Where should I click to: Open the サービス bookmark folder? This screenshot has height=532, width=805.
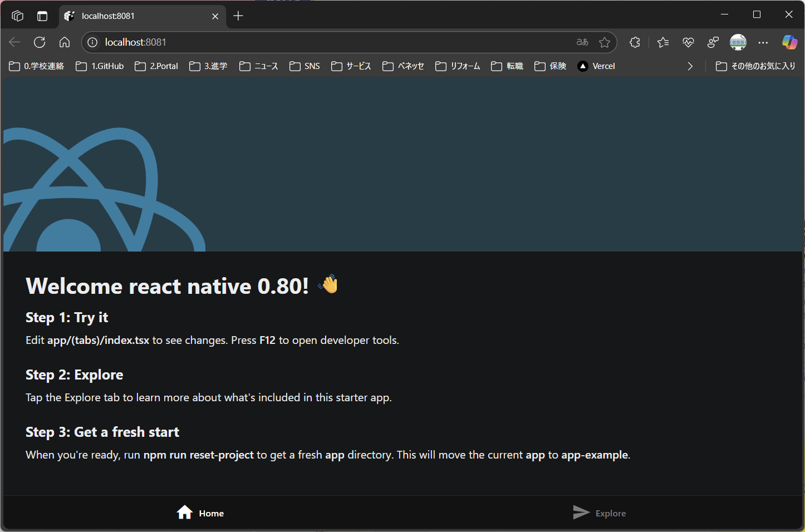tap(351, 66)
